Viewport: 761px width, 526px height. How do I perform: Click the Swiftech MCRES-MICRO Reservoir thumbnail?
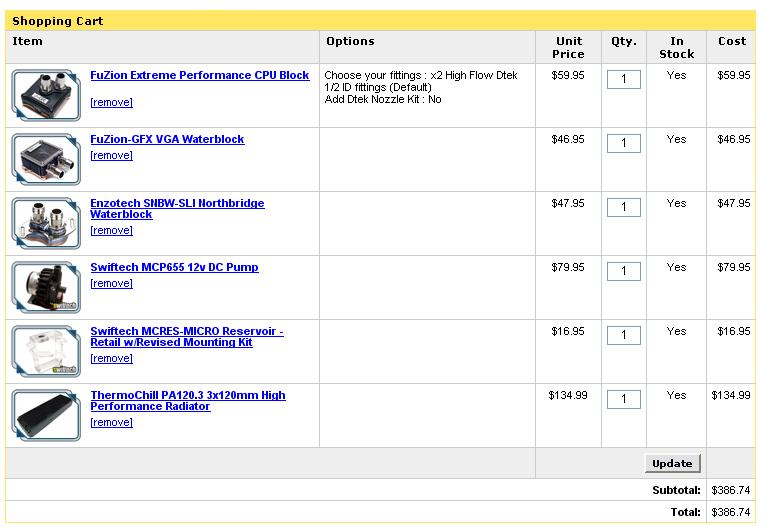pyautogui.click(x=46, y=351)
